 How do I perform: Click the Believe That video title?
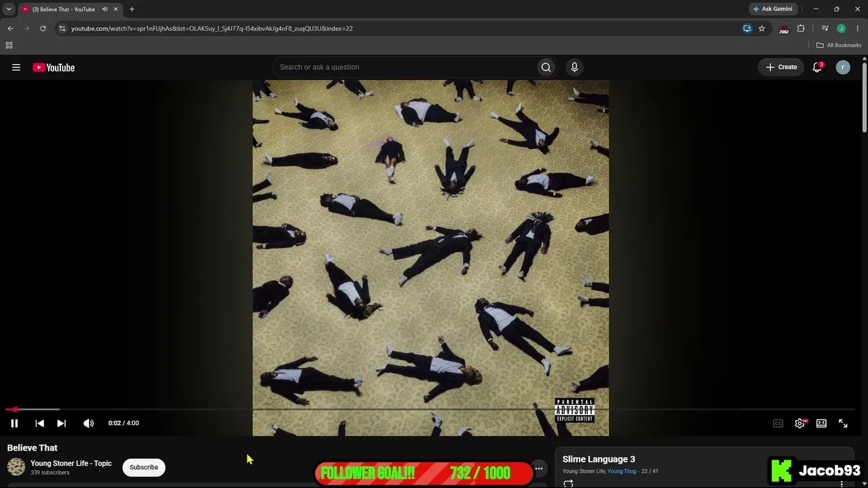pos(33,448)
